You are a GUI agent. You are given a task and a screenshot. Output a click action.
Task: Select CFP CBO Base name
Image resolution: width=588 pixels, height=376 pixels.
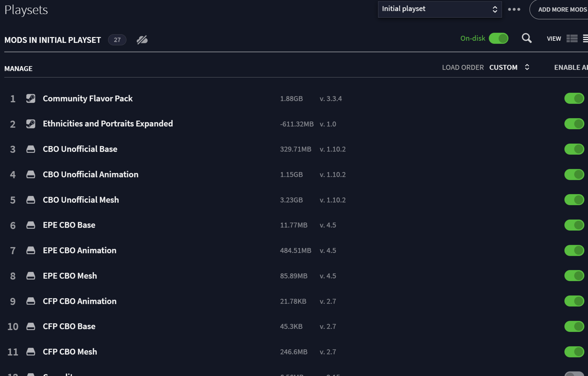[x=69, y=326]
